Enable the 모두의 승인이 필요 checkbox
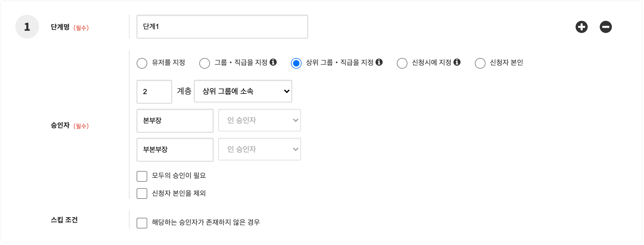644x245 pixels. 142,176
